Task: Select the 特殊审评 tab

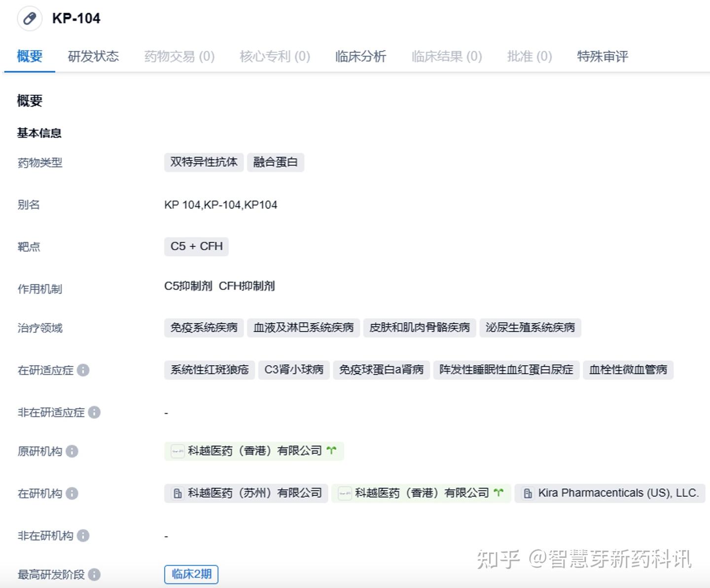Action: 602,57
